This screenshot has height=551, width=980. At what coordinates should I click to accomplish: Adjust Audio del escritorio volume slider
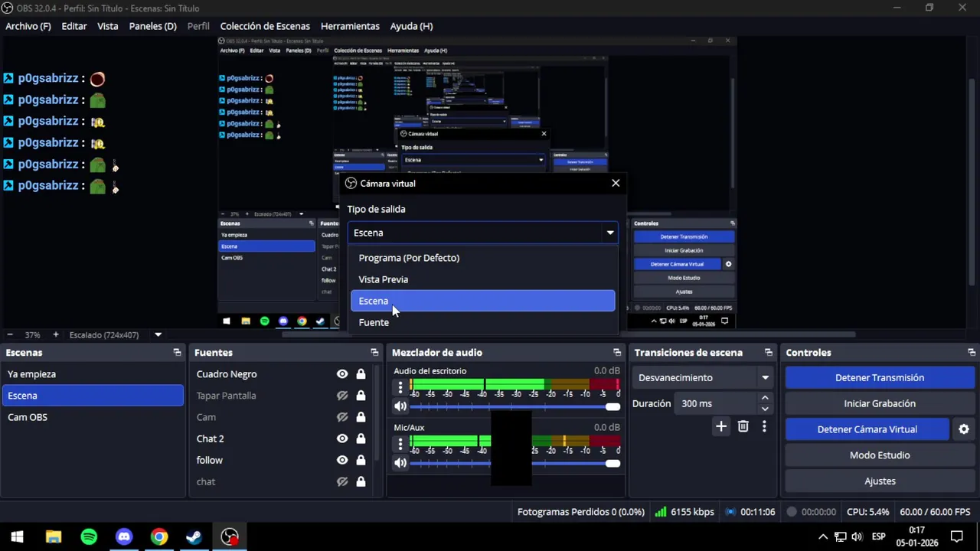tap(515, 406)
